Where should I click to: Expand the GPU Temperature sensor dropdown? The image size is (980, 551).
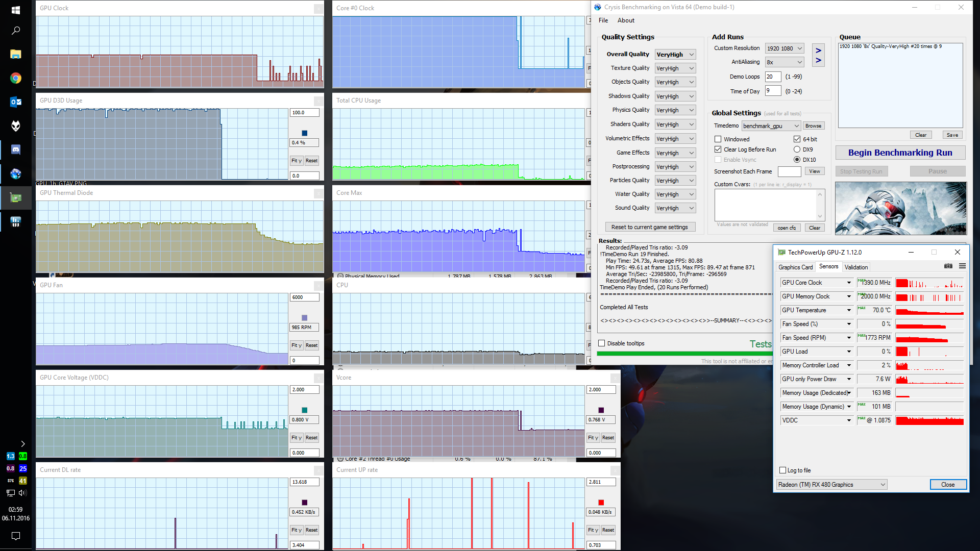(849, 310)
